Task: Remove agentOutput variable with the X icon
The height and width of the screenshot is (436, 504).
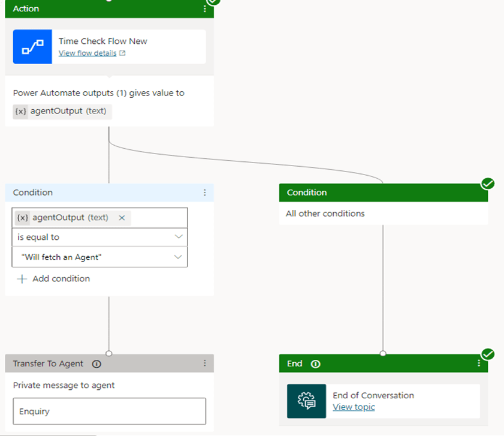Action: (x=122, y=218)
